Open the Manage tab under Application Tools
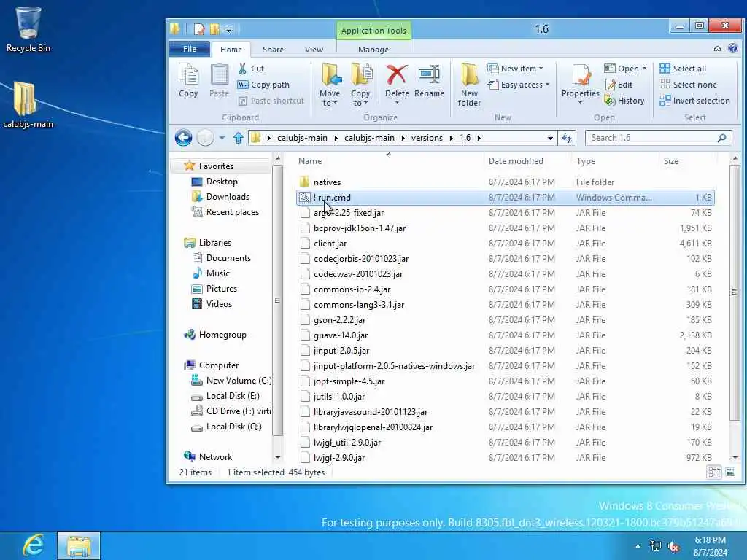Viewport: 747px width, 560px height. [373, 50]
